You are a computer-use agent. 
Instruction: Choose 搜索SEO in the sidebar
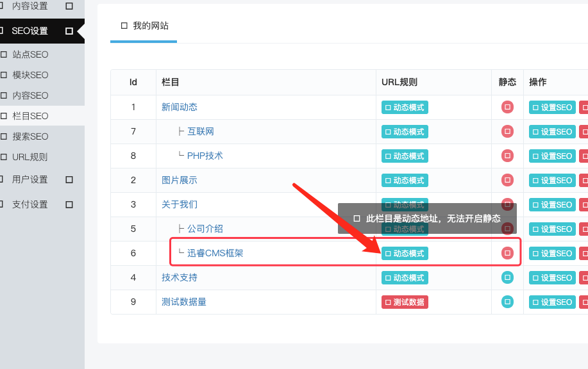[30, 136]
